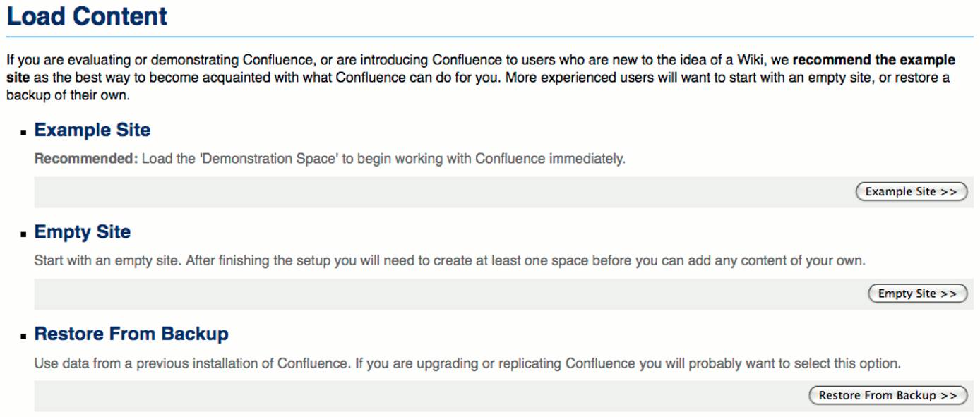This screenshot has height=417, width=980.
Task: Click the introductory paragraph about evaluating Confluence
Action: click(424, 77)
